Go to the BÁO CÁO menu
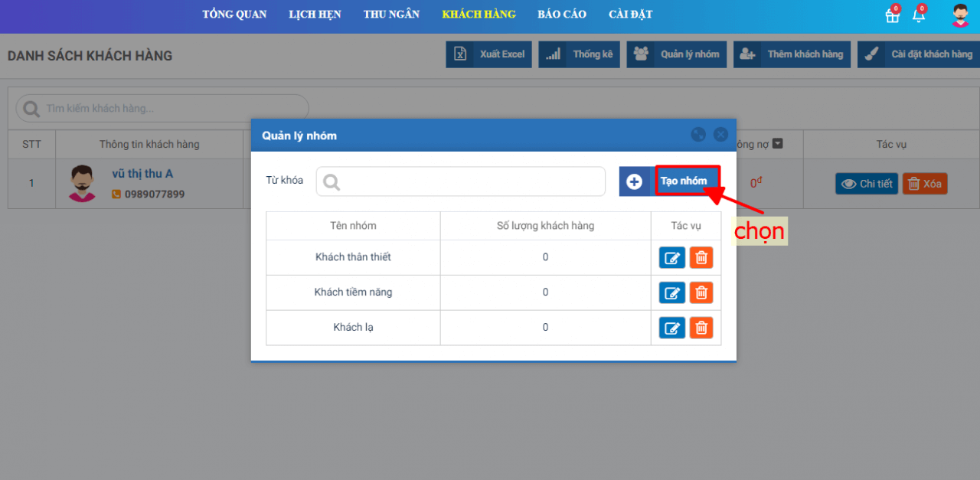This screenshot has height=480, width=980. [562, 15]
